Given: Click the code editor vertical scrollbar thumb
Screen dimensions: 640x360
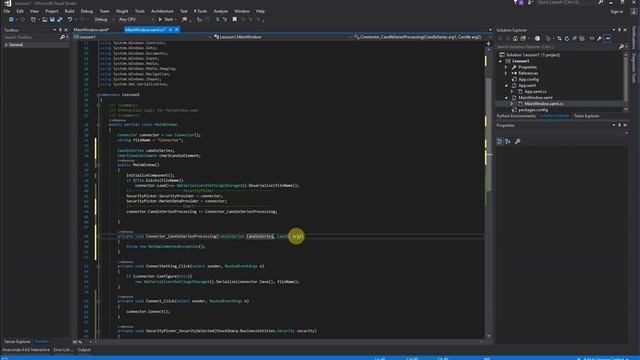Looking at the screenshot, I should [x=488, y=135].
